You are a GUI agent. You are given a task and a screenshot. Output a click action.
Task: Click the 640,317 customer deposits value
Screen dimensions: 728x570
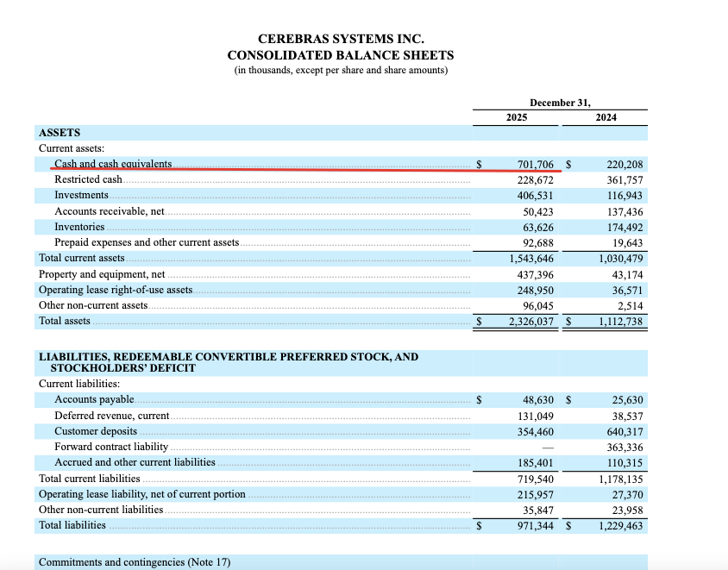click(624, 432)
